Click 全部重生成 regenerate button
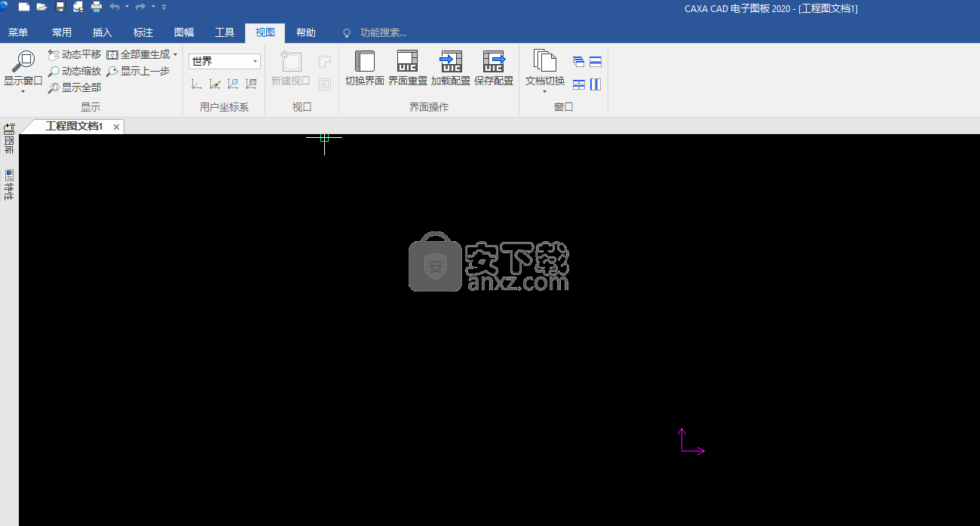This screenshot has width=980, height=526. click(138, 54)
